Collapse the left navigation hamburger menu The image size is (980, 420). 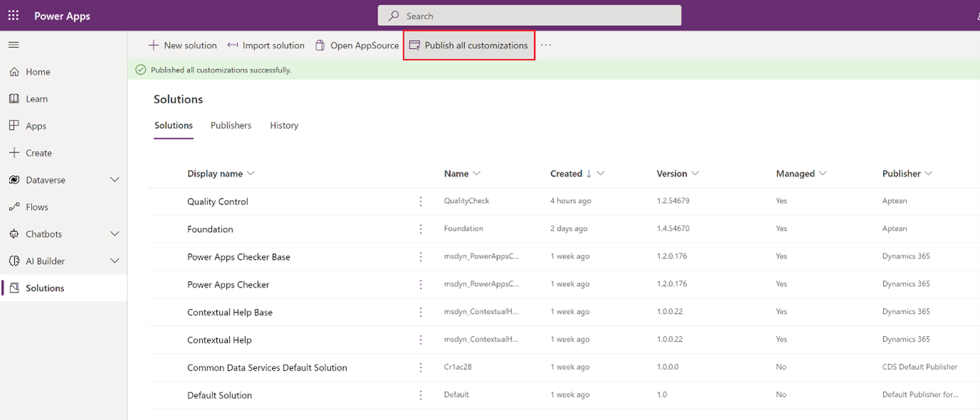pos(14,45)
